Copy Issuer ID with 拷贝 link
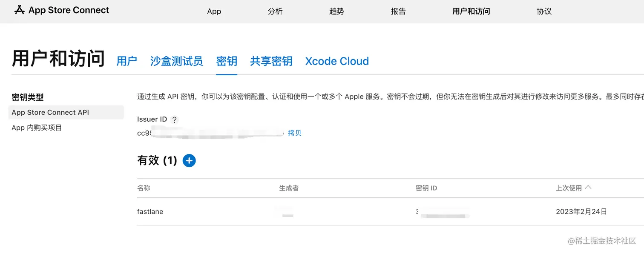Screen dimensions: 644x253 [294, 133]
